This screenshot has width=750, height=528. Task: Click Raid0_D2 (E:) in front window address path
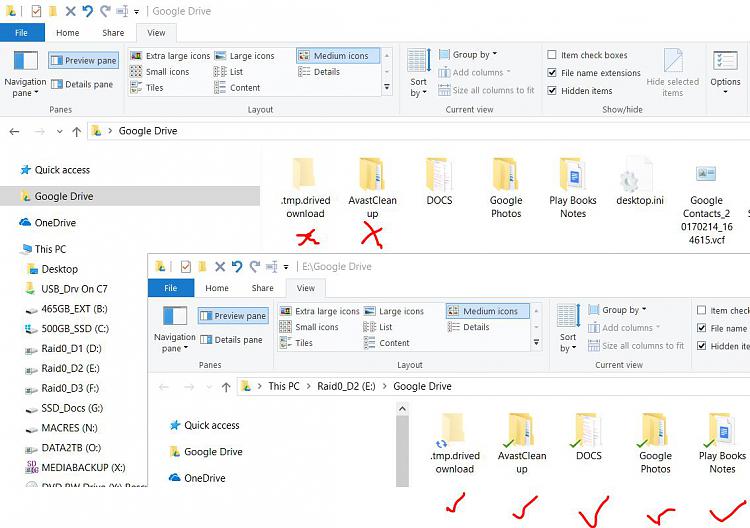click(346, 386)
